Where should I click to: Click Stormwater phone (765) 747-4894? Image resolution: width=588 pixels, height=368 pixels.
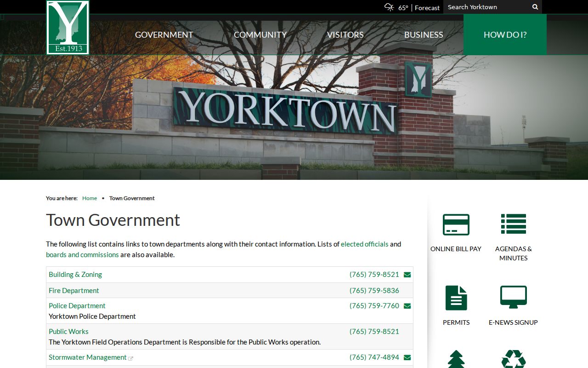coord(374,357)
